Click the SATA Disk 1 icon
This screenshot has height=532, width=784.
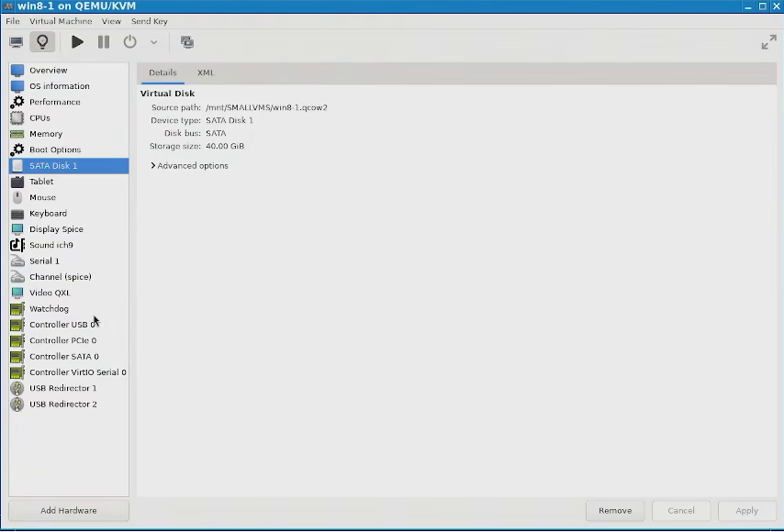(x=17, y=165)
